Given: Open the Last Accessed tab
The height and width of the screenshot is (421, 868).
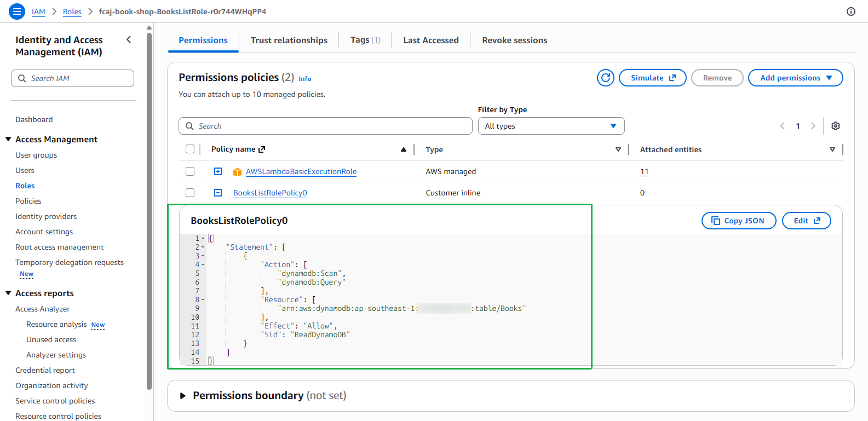Looking at the screenshot, I should pos(431,40).
